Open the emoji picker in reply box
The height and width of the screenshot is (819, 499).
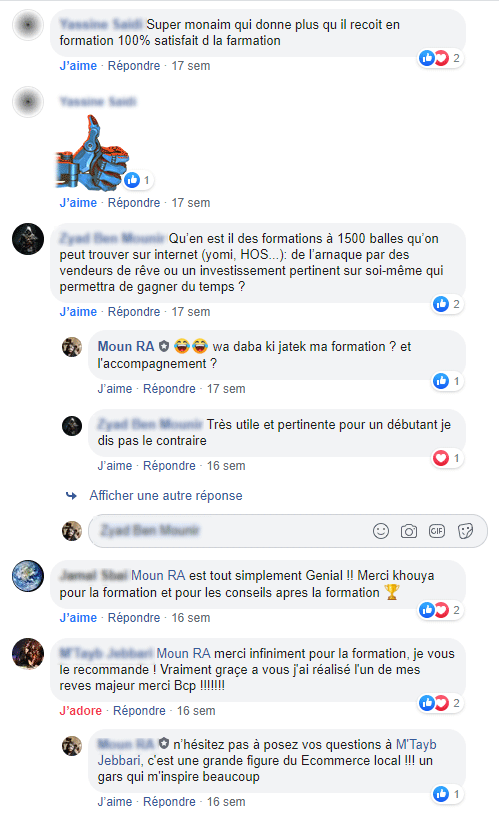(x=381, y=531)
